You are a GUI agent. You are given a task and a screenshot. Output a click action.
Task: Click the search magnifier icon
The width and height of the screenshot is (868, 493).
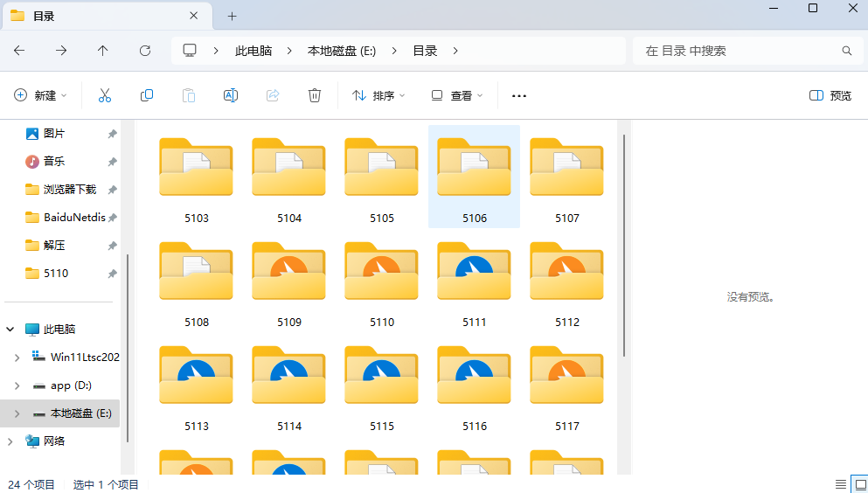coord(846,51)
